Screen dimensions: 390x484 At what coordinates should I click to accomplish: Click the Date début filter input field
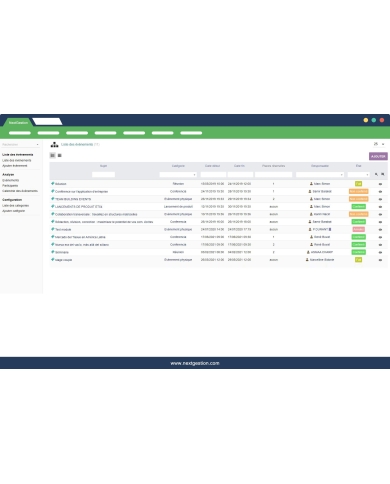click(x=213, y=174)
